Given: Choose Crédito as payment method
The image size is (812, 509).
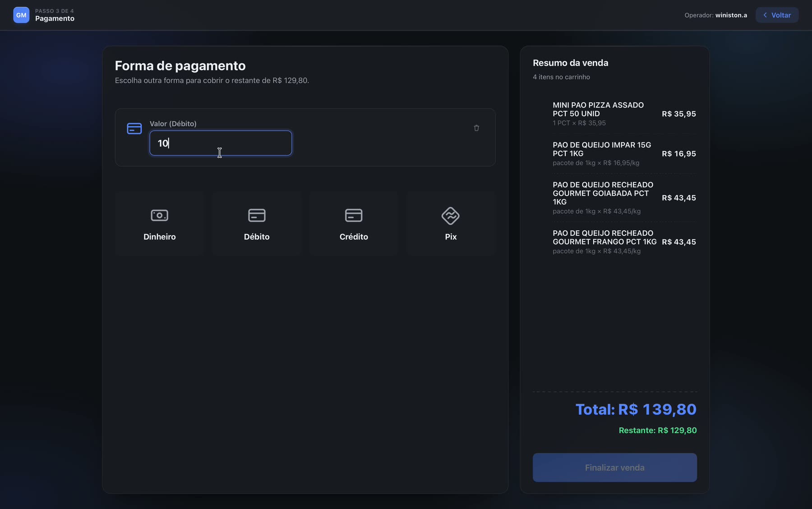Looking at the screenshot, I should [x=354, y=224].
